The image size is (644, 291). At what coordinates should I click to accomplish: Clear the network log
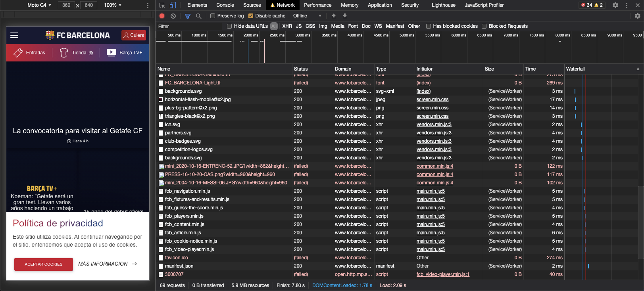173,16
